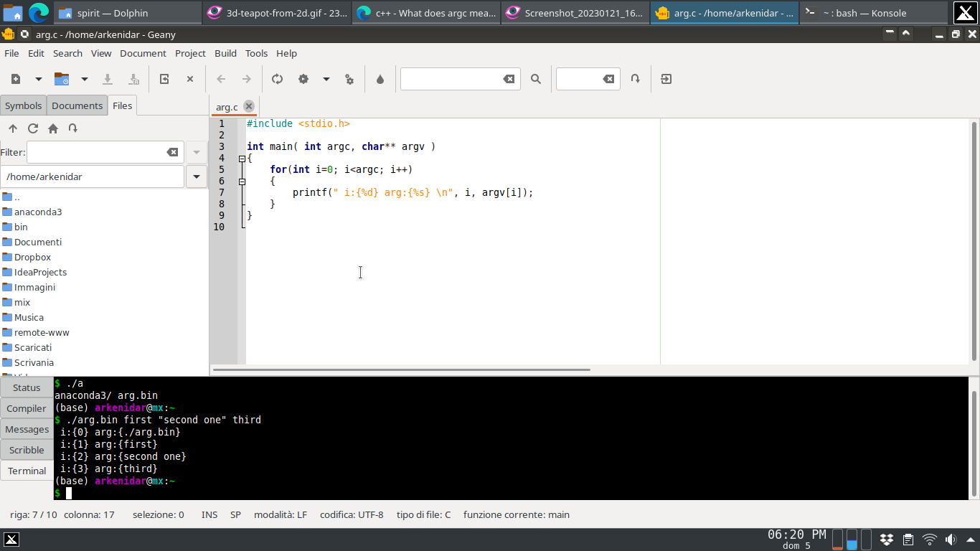Expand the /home/arkenidar path dropdown

tap(197, 176)
